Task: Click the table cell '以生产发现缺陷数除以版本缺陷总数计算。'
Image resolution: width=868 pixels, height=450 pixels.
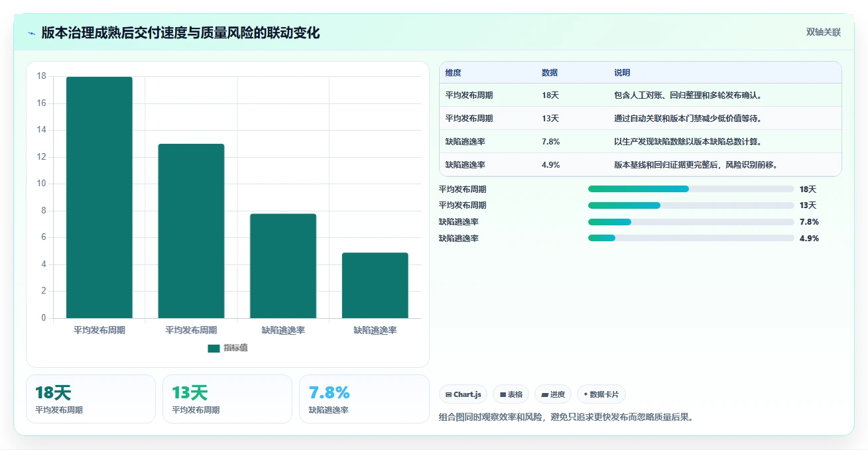Action: [688, 142]
